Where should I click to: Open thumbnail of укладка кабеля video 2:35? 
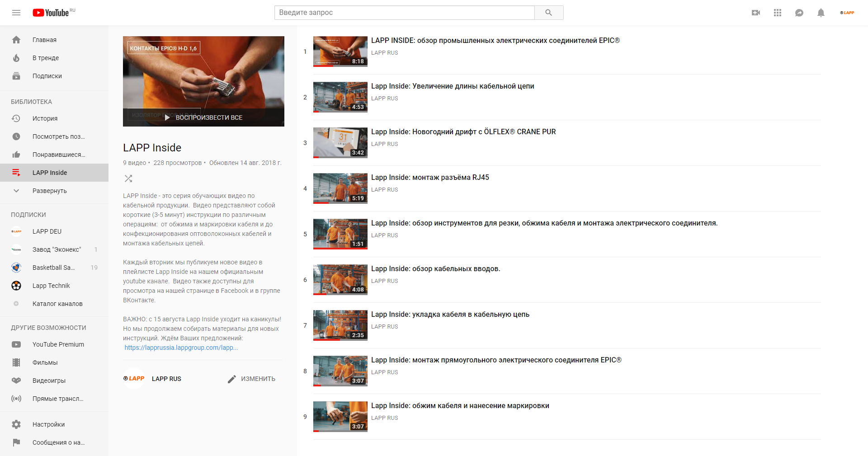pos(340,325)
